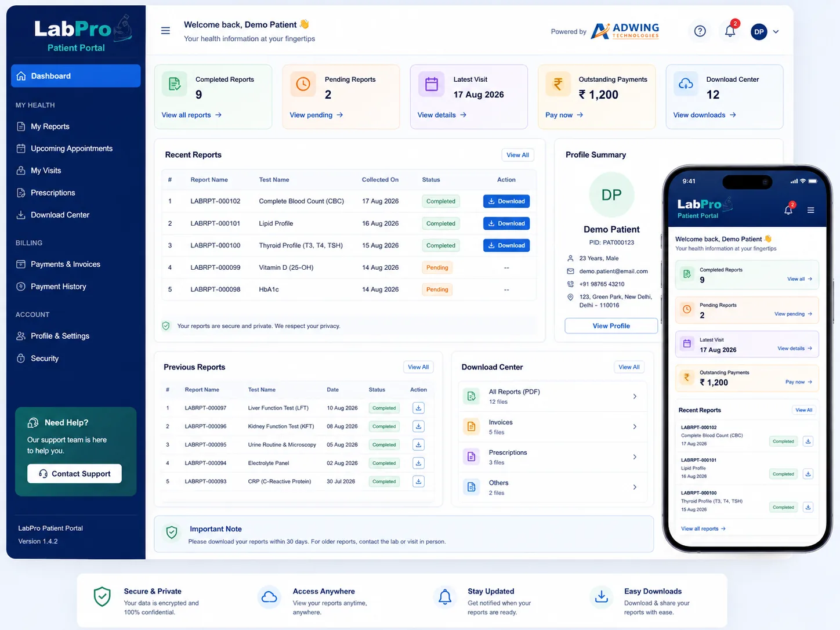
Task: Expand All Reports (PDF) row chevron
Action: click(635, 396)
